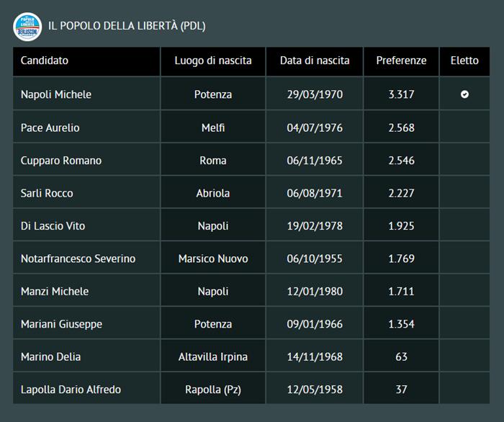The image size is (504, 422).
Task: Click the PDL party logo icon
Action: pos(27,26)
